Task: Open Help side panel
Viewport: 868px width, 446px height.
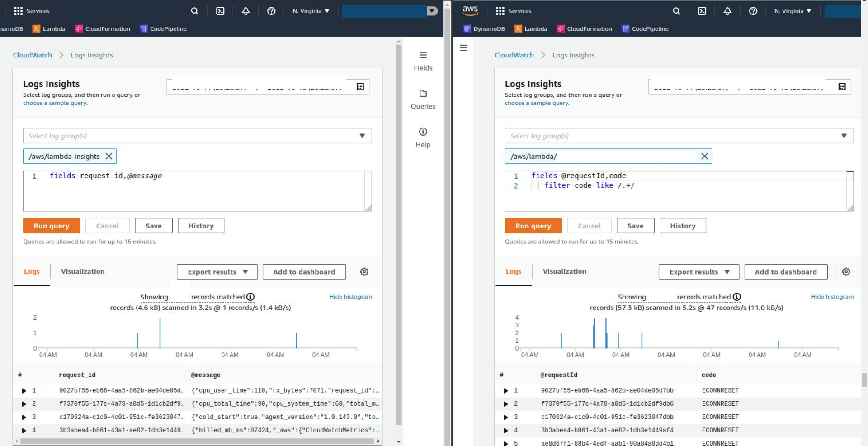Action: point(423,138)
